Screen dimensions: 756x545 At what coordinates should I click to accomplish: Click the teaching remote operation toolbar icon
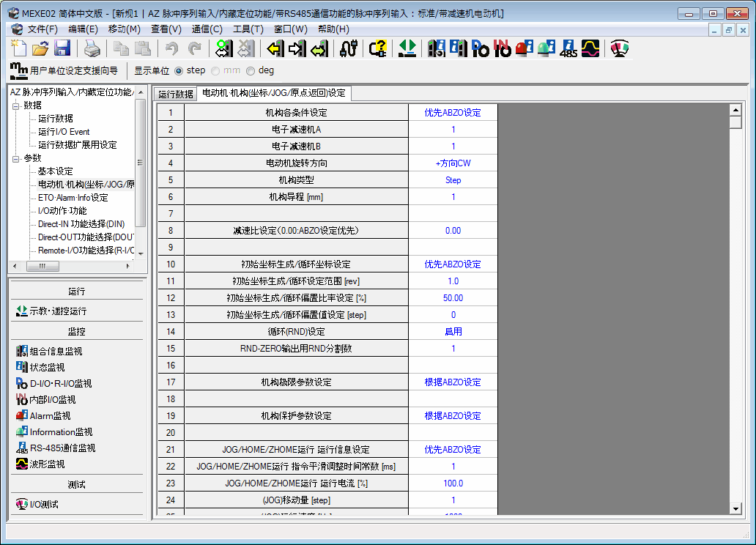(x=408, y=49)
